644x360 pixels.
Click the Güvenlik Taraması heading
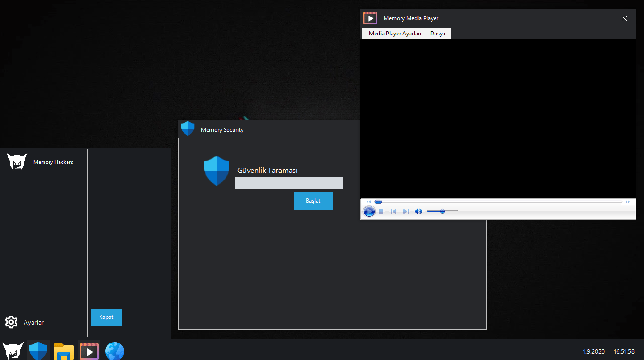pyautogui.click(x=268, y=171)
